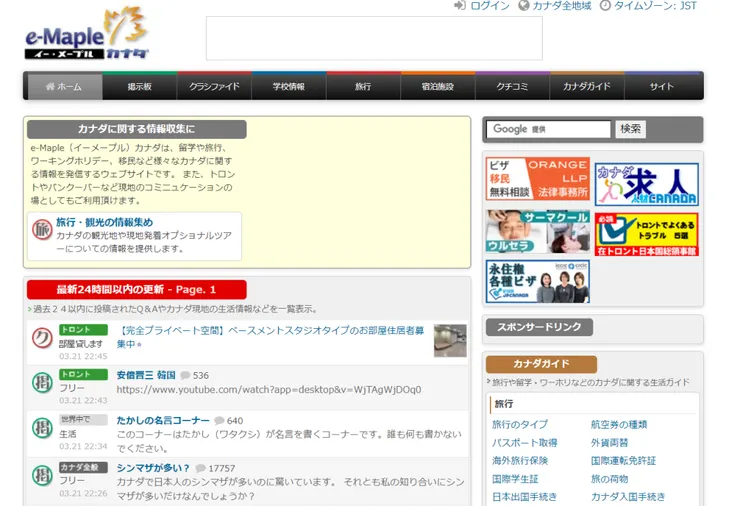This screenshot has height=506, width=740.
Task: Open 航空券の種類 guide link
Action: [x=619, y=424]
